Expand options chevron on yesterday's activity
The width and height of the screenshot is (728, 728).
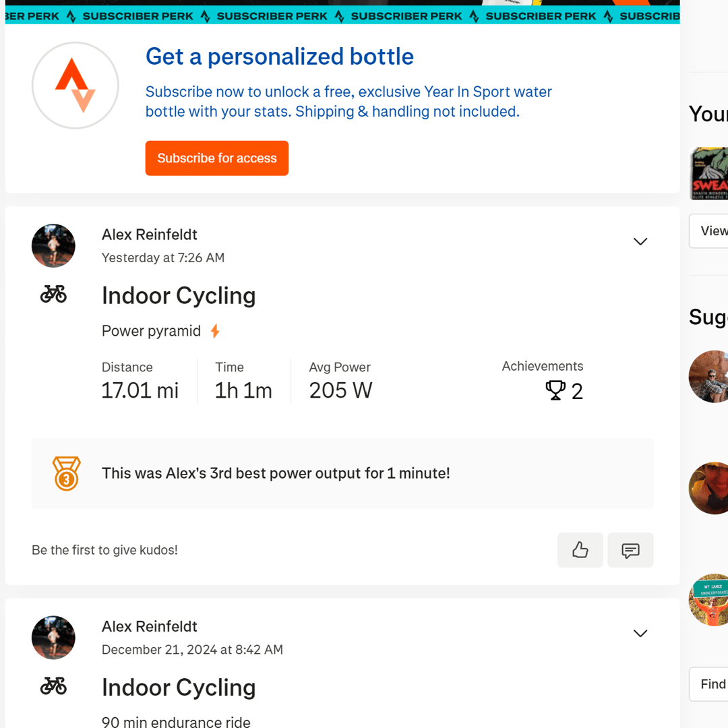pos(640,241)
